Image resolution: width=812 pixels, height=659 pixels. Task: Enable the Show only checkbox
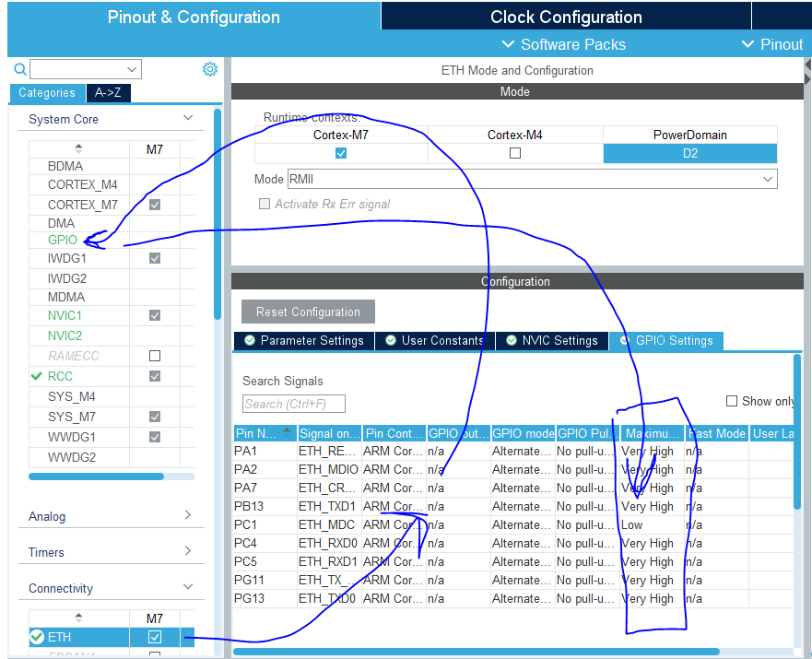point(731,401)
